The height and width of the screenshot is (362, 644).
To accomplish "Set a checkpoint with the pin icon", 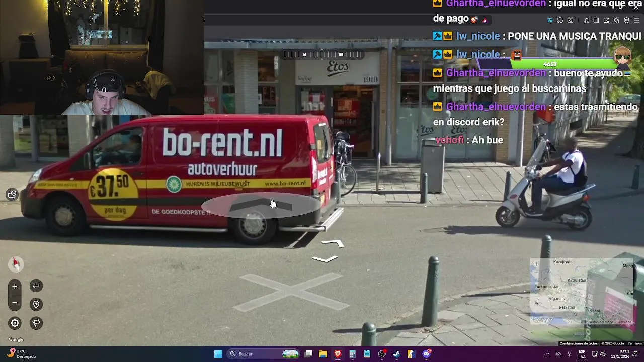I will 36,304.
